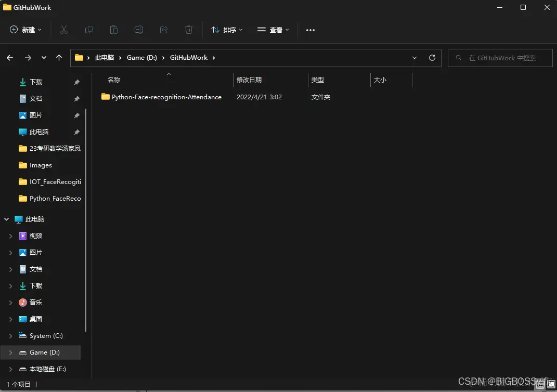The height and width of the screenshot is (392, 557).
Task: Open address bar history dropdown
Action: 414,58
